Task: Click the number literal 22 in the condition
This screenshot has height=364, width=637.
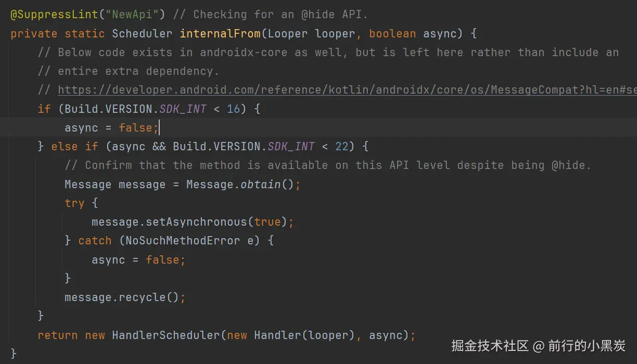Action: click(x=342, y=146)
